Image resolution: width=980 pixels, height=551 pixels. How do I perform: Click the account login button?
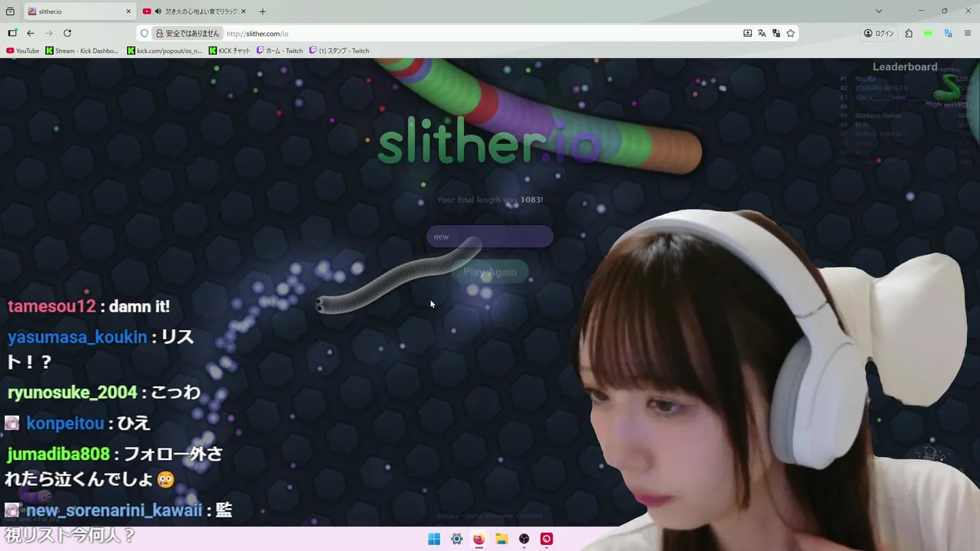[x=879, y=33]
